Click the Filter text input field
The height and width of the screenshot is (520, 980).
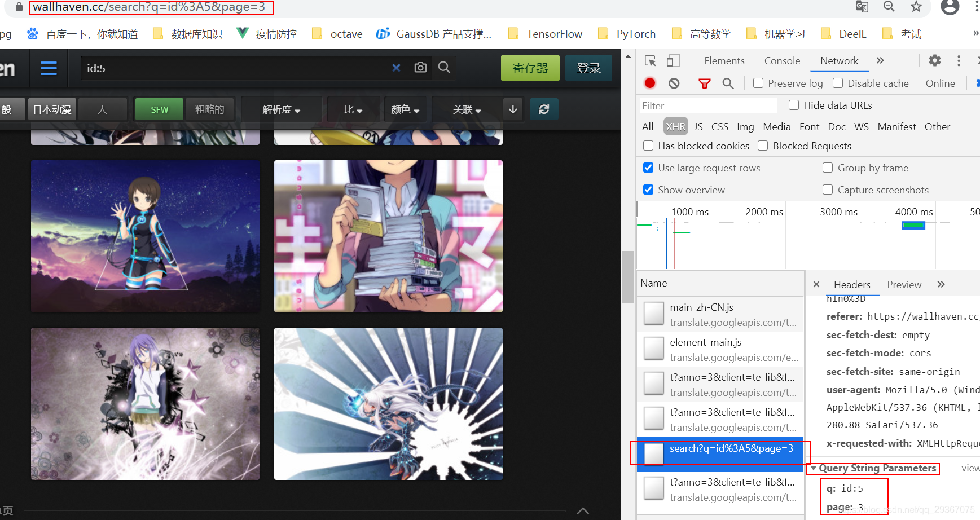click(708, 105)
